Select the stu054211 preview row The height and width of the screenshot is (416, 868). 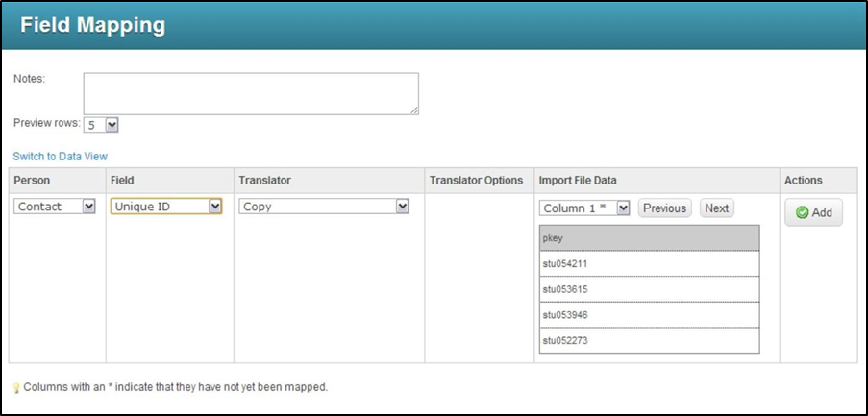point(649,263)
